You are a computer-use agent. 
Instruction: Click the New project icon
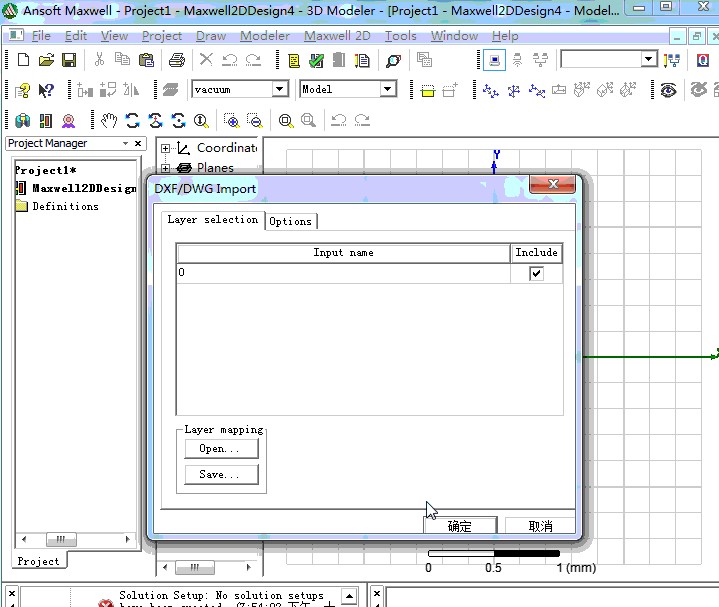pos(23,60)
